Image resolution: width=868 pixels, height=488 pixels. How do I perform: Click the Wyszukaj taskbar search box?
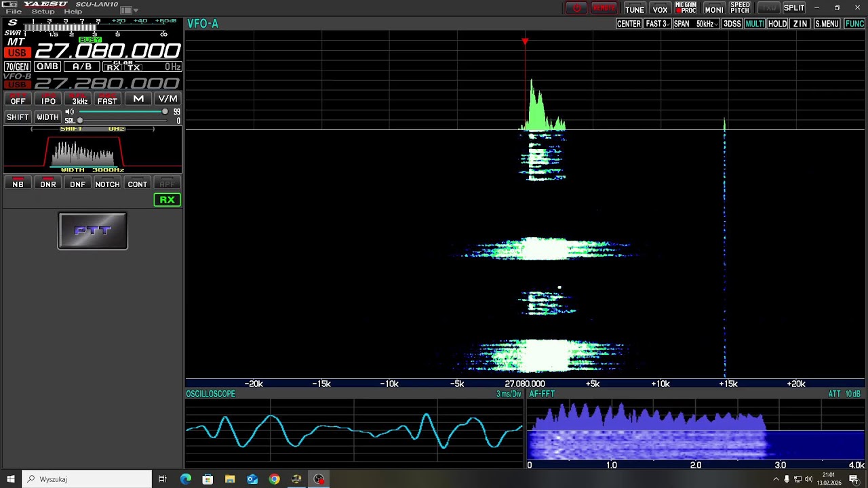tap(87, 479)
